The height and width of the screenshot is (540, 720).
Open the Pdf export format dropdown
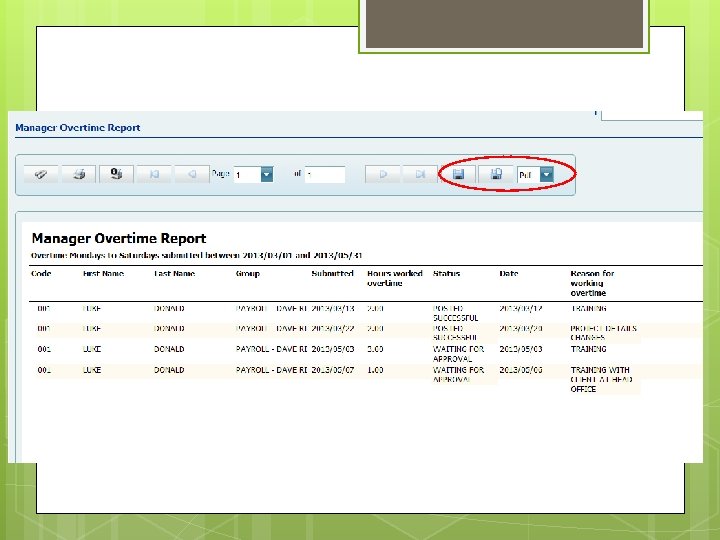click(546, 174)
